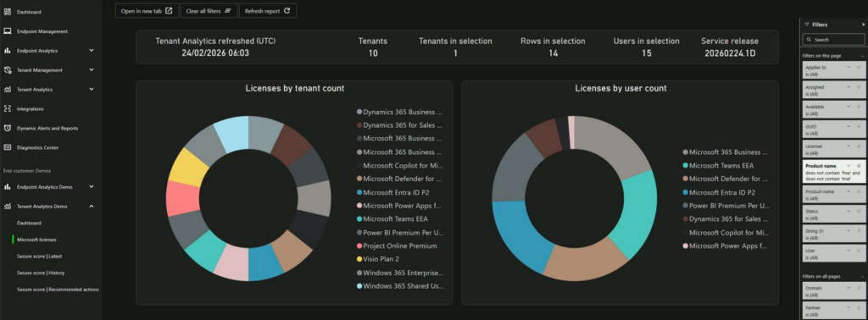Screen dimensions: 868x320
Task: Click the Open in new tab external link icon
Action: coord(169,10)
